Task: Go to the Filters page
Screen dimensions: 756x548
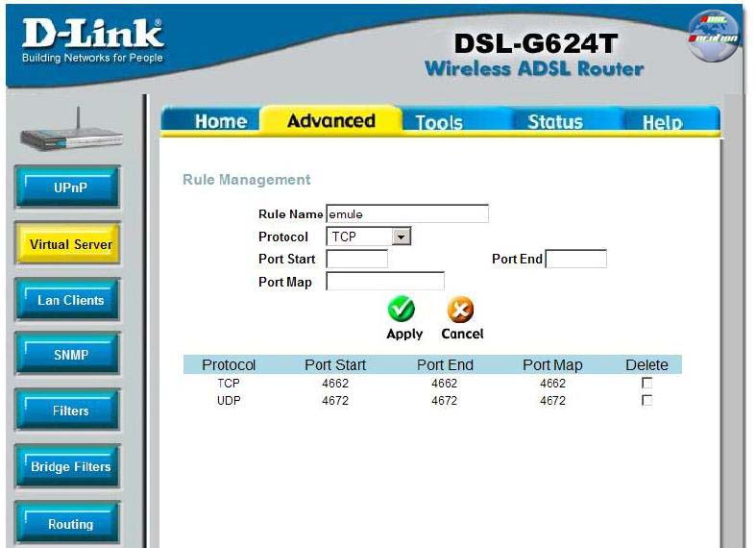Action: [68, 410]
